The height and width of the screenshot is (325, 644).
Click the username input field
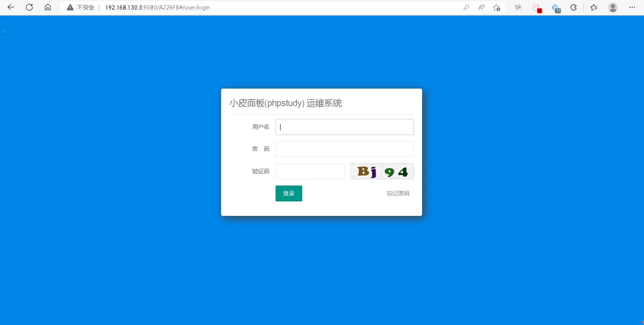tap(344, 126)
